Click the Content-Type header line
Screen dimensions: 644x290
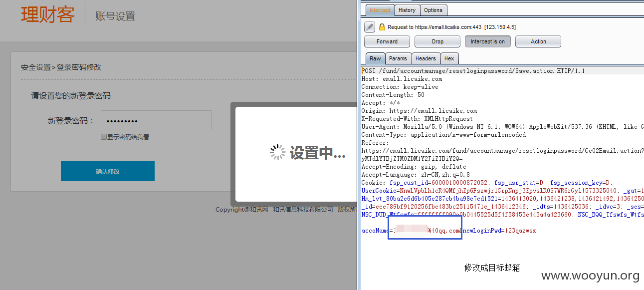coord(443,135)
